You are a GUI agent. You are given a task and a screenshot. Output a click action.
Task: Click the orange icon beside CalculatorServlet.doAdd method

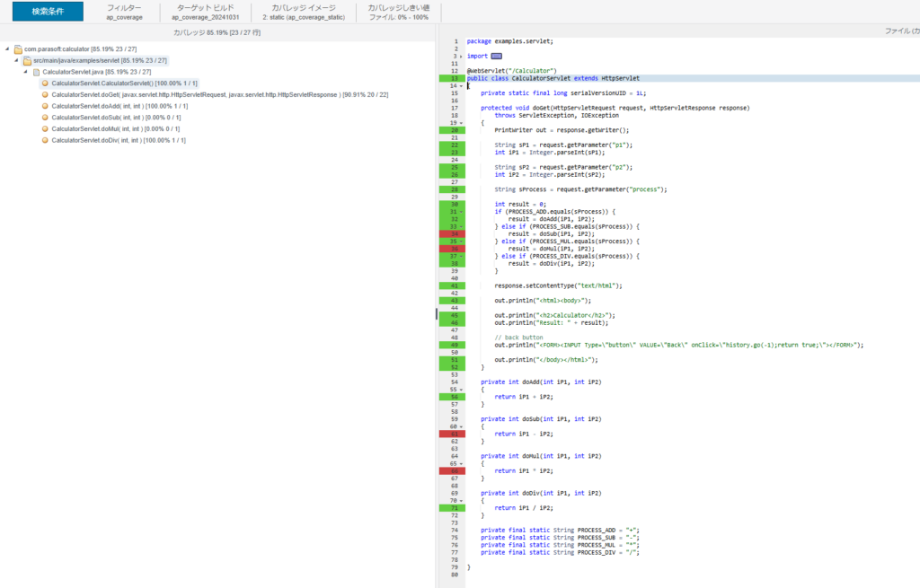(x=45, y=106)
